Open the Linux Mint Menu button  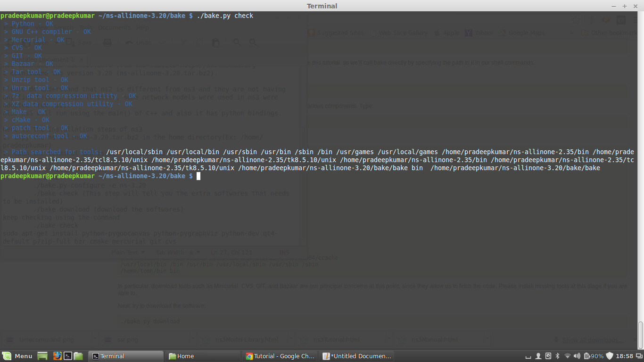[x=17, y=356]
